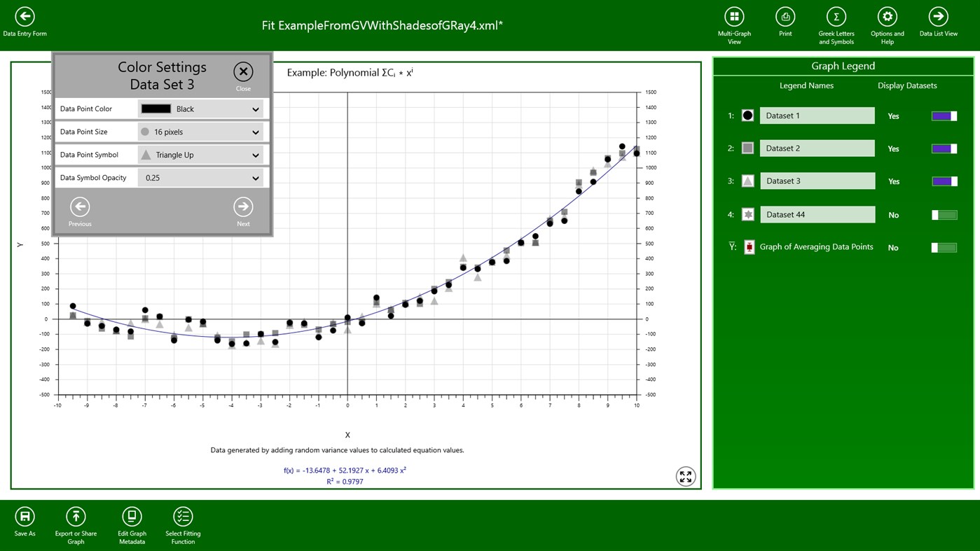This screenshot has height=551, width=980.
Task: Turn off Dataset 1 display toggle
Action: pos(944,116)
